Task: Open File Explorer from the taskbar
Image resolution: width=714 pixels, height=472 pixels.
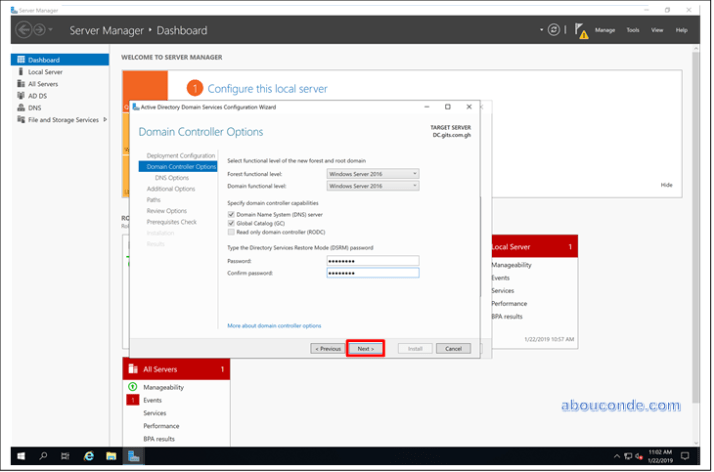Action: [x=110, y=456]
